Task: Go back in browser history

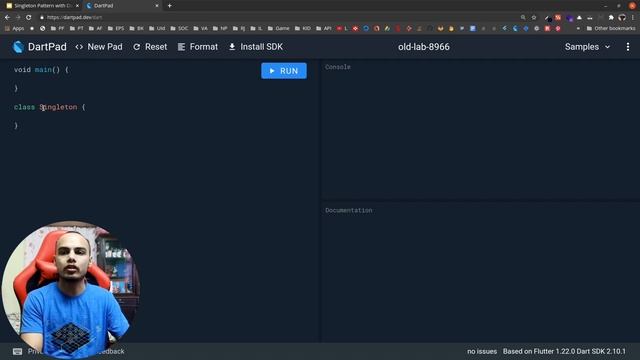Action: [x=7, y=18]
